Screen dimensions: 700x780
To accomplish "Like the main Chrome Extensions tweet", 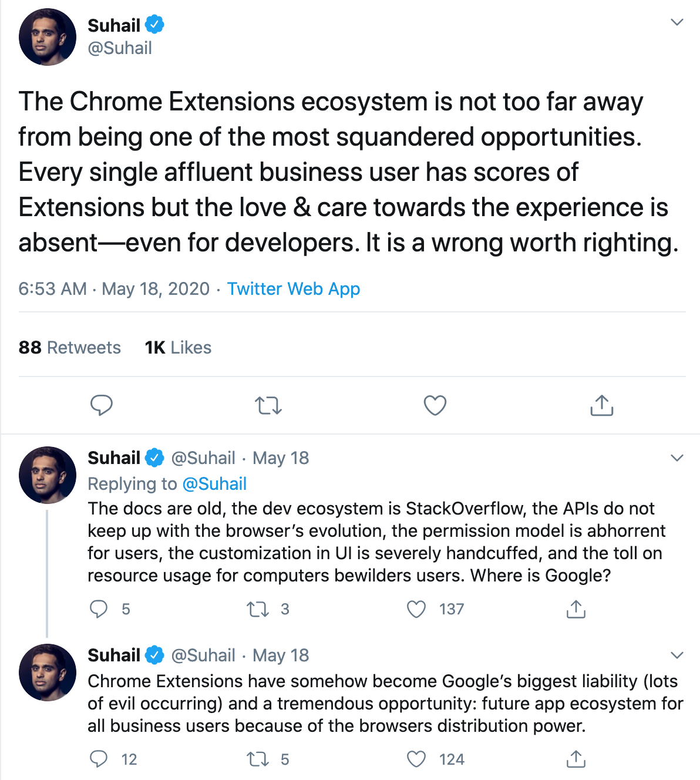I will click(435, 405).
